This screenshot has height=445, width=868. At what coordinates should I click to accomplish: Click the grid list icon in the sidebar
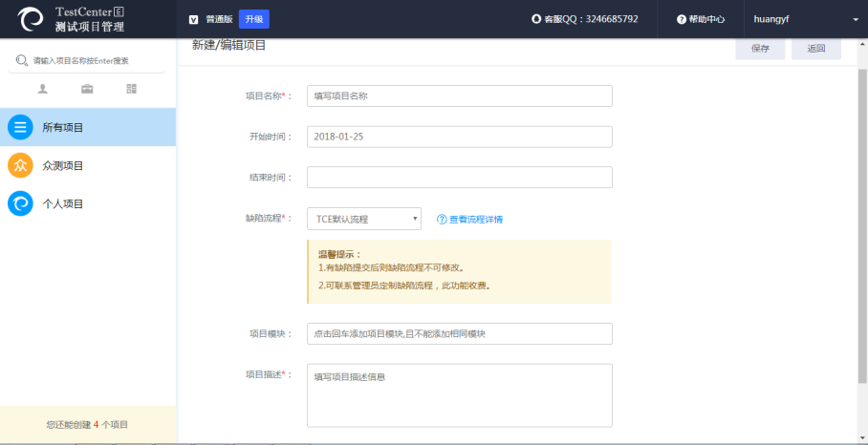[132, 89]
